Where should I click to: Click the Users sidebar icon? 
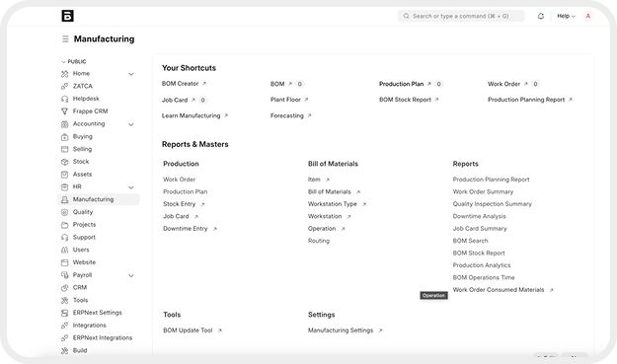pos(64,250)
